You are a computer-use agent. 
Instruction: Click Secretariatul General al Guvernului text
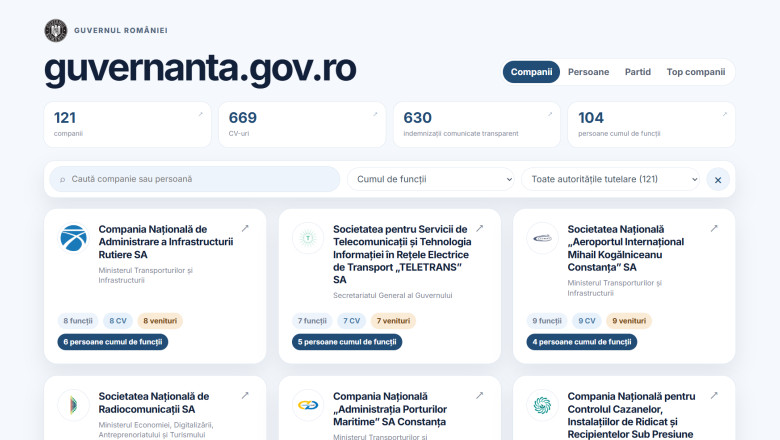393,295
